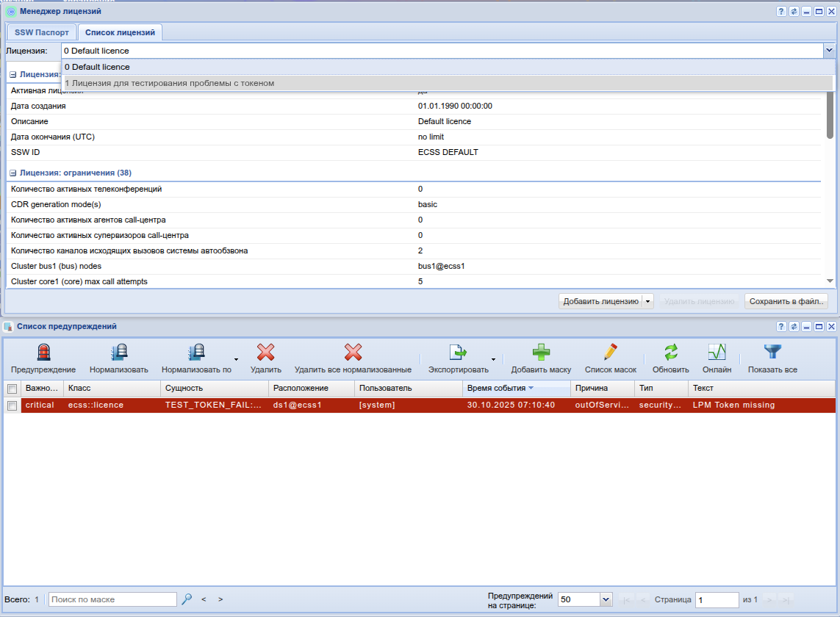This screenshot has width=840, height=617.
Task: Click the Сущность column header
Action: 215,388
